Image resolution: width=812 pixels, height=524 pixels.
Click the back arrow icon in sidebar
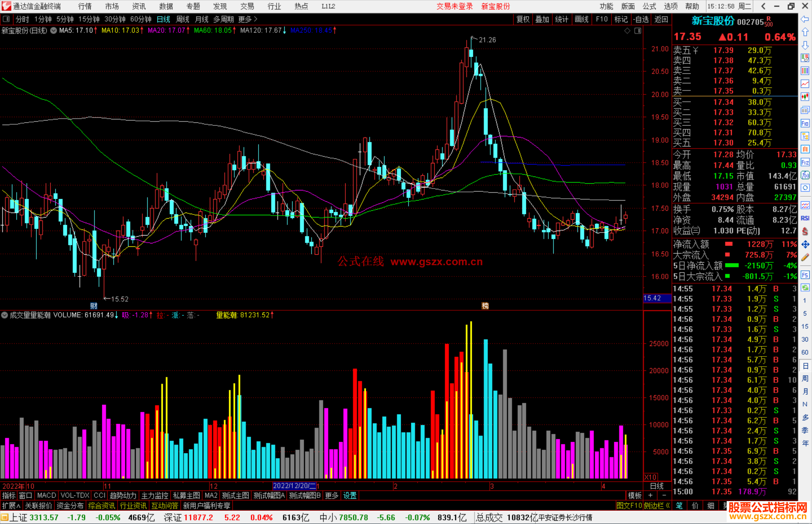click(x=805, y=19)
